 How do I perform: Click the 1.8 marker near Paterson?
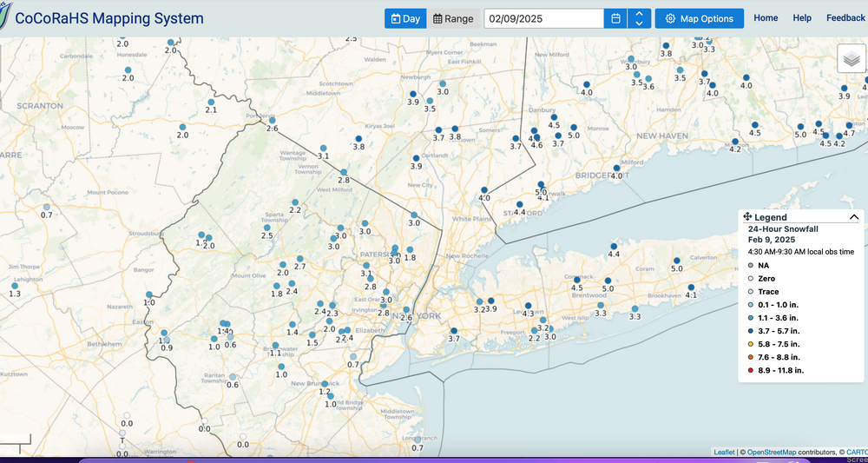[x=410, y=250]
